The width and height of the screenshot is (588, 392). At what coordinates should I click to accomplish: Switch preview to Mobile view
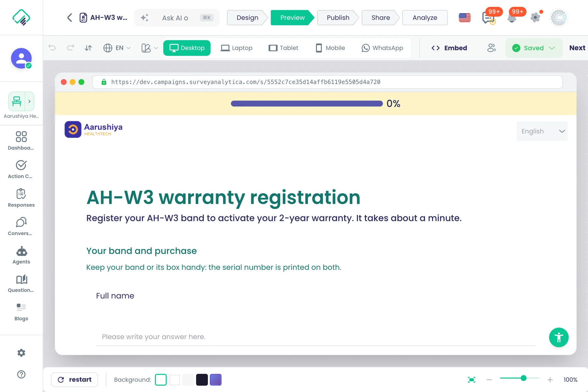330,48
